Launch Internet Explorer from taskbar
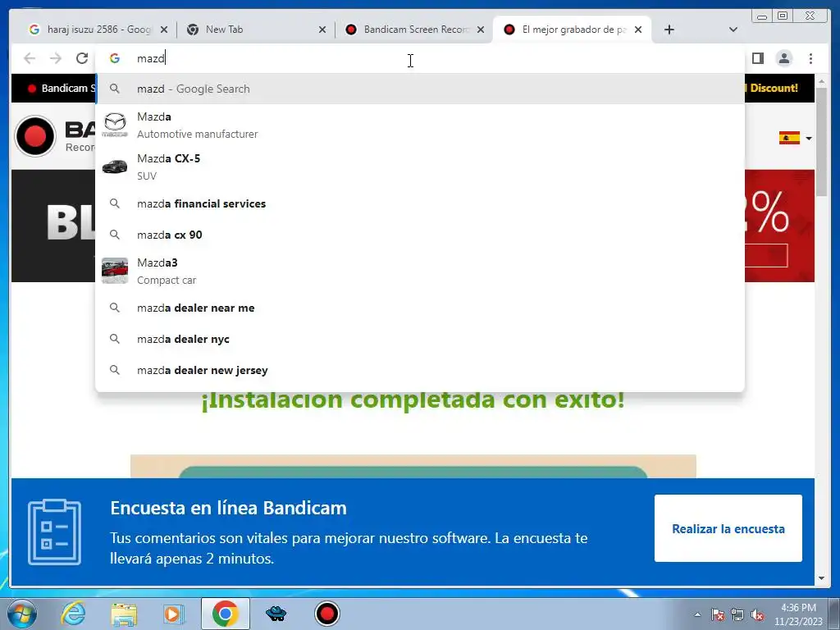Image resolution: width=840 pixels, height=630 pixels. 72,614
